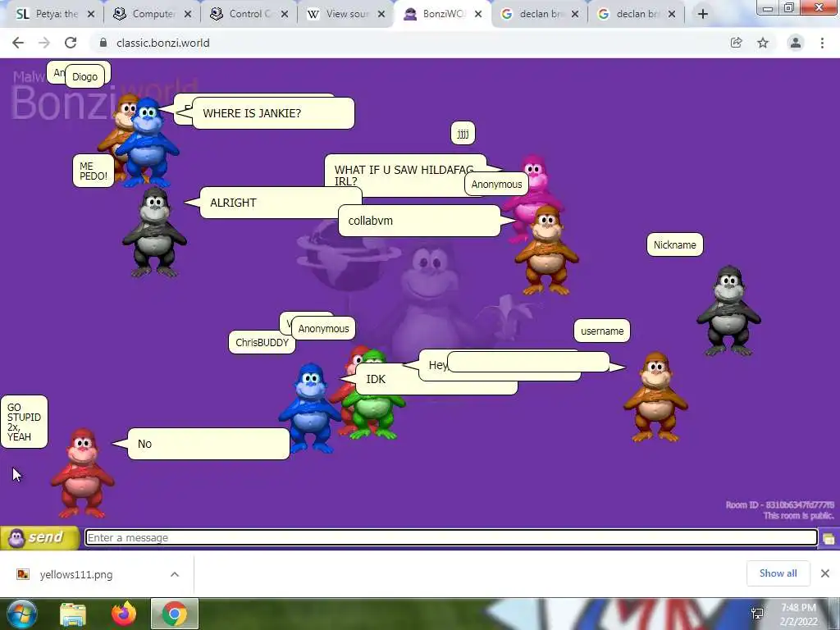Click the blue Bonzi named Diogo
This screenshot has width=840, height=630.
pos(147,141)
